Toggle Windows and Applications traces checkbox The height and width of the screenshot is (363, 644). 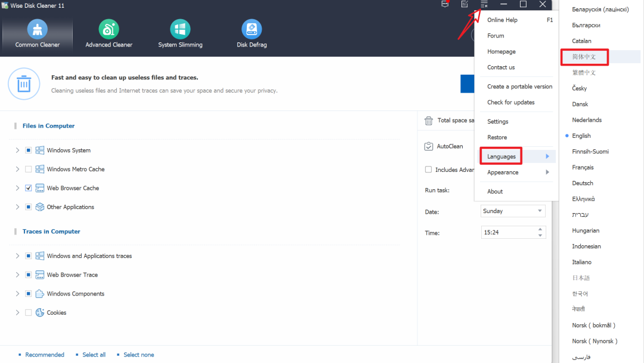(x=29, y=256)
